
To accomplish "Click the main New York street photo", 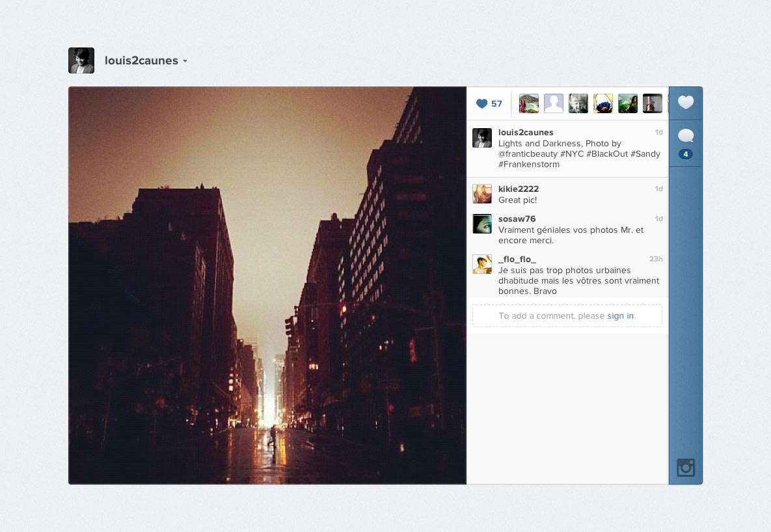I will (267, 285).
